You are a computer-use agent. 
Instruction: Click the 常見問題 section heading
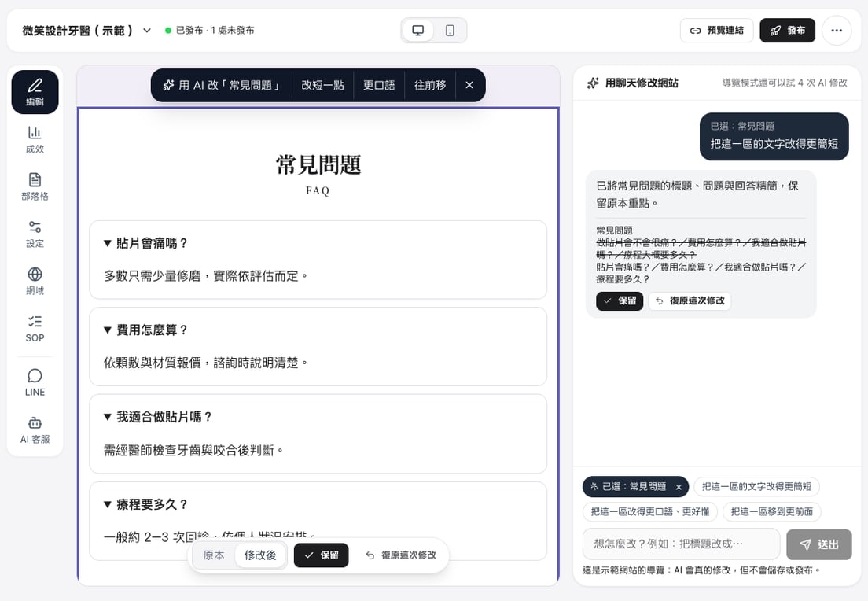(x=318, y=165)
